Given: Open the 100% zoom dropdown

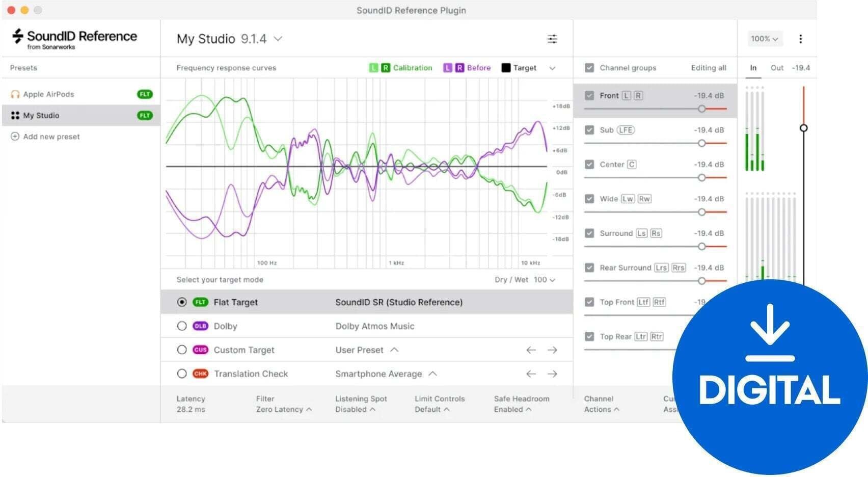Looking at the screenshot, I should (765, 39).
